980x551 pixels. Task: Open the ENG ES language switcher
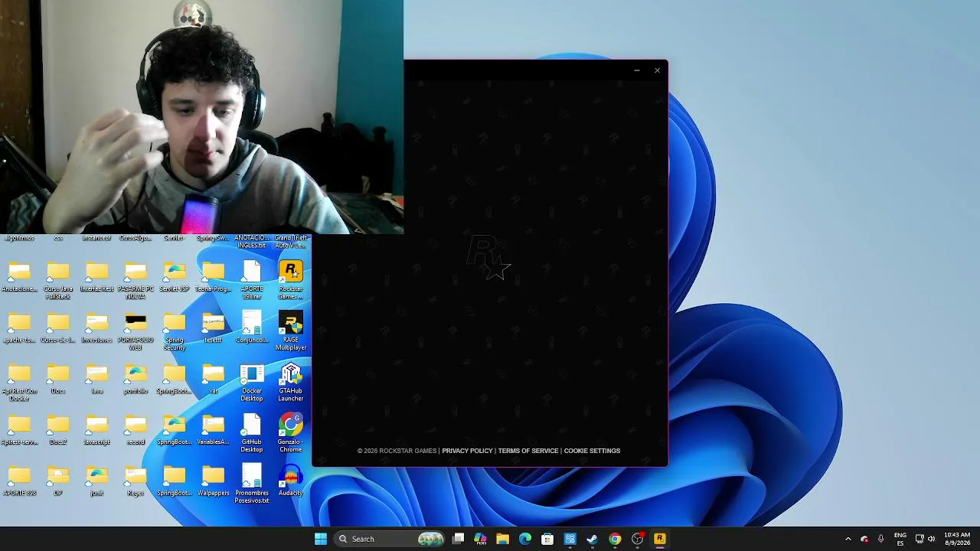coord(900,539)
